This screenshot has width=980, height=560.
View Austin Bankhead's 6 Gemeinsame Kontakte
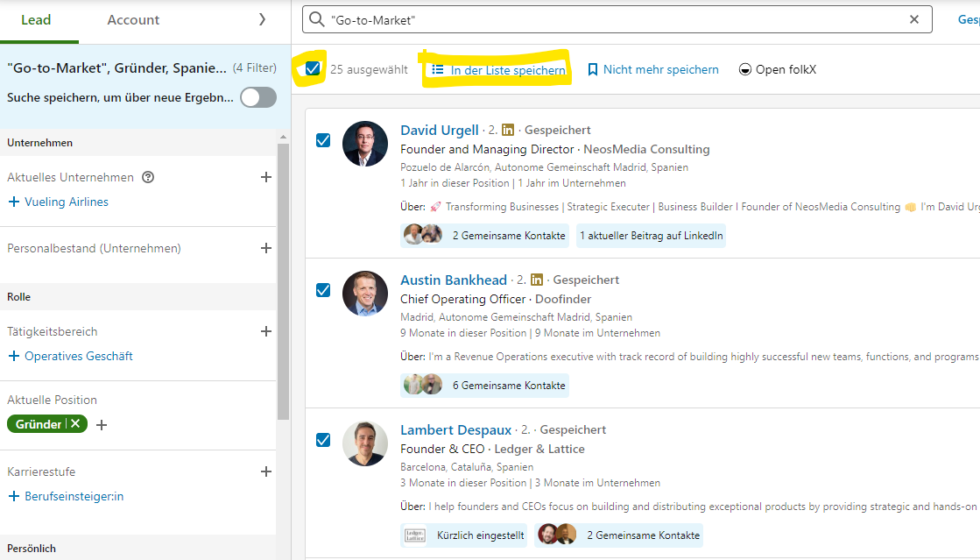(484, 386)
